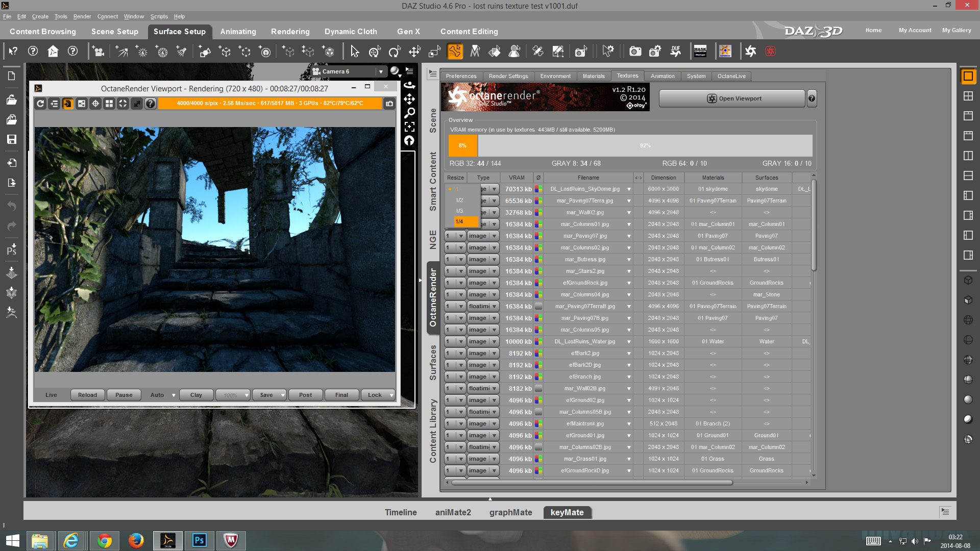Click the Photoshop bridge icon in left sidebar
Screen dimensions: 980x551
[x=11, y=249]
